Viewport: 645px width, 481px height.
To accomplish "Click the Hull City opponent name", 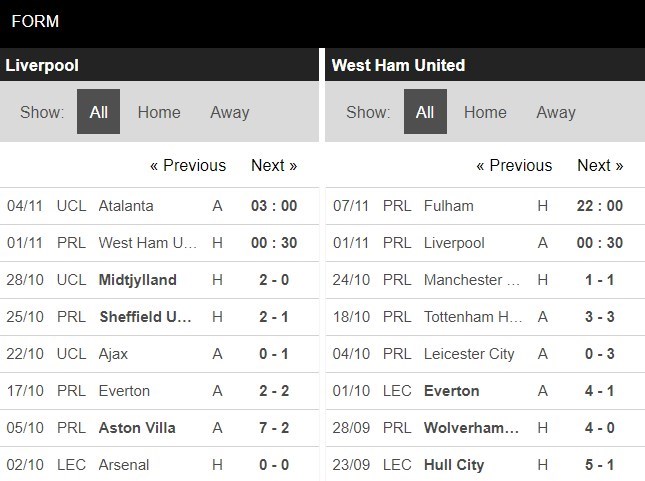I will (x=454, y=465).
